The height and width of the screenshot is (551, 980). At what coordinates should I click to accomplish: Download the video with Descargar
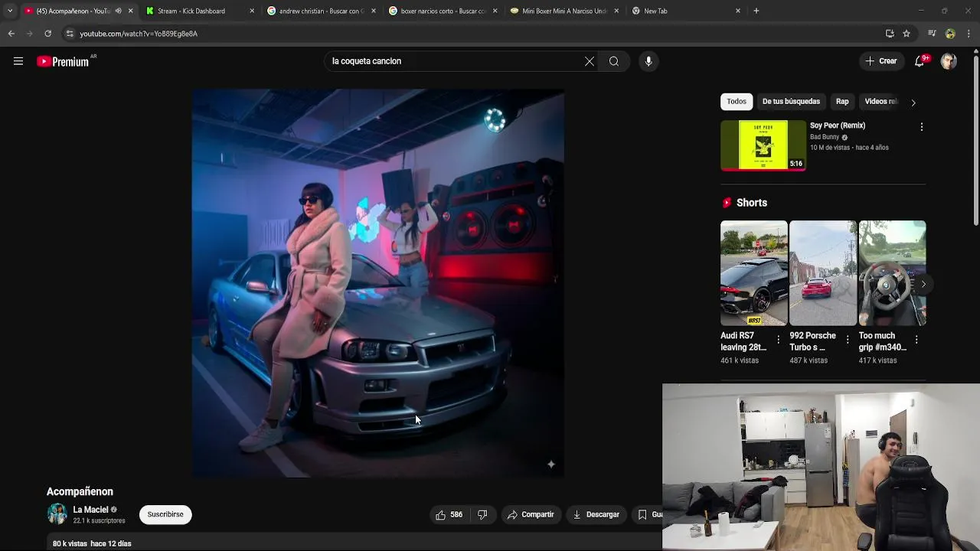coord(596,514)
